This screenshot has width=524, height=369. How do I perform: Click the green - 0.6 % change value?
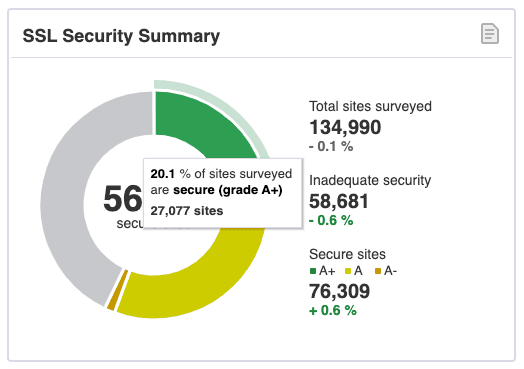point(331,221)
